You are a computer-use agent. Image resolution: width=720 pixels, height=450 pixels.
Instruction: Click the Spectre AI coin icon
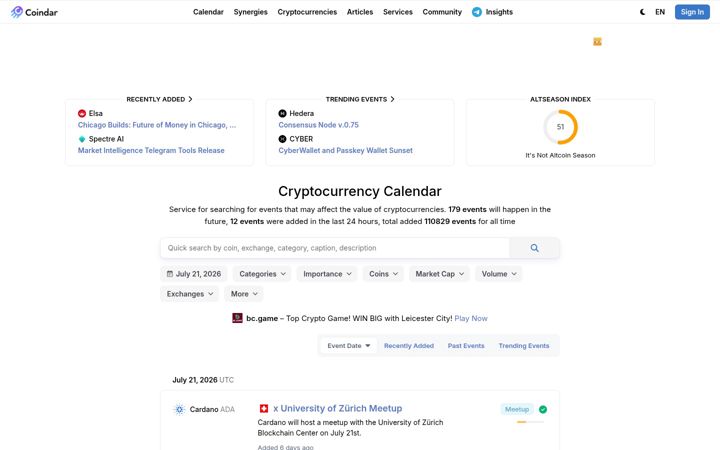[82, 139]
